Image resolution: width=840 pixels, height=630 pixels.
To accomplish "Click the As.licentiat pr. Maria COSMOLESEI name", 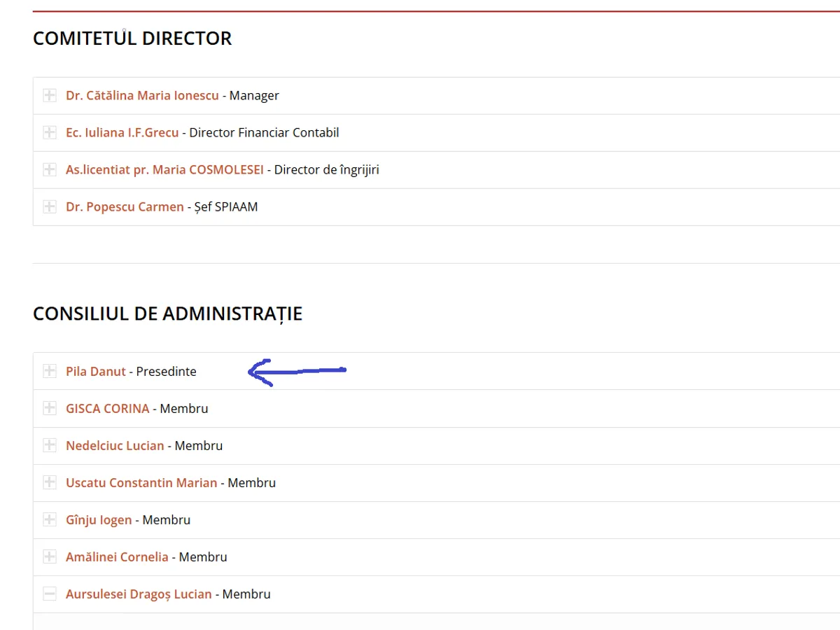I will [164, 170].
